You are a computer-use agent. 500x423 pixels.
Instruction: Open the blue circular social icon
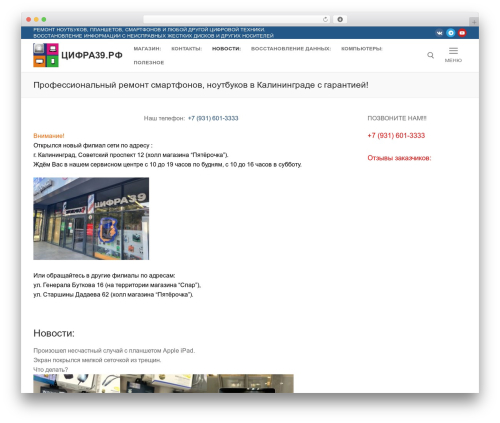pos(451,33)
